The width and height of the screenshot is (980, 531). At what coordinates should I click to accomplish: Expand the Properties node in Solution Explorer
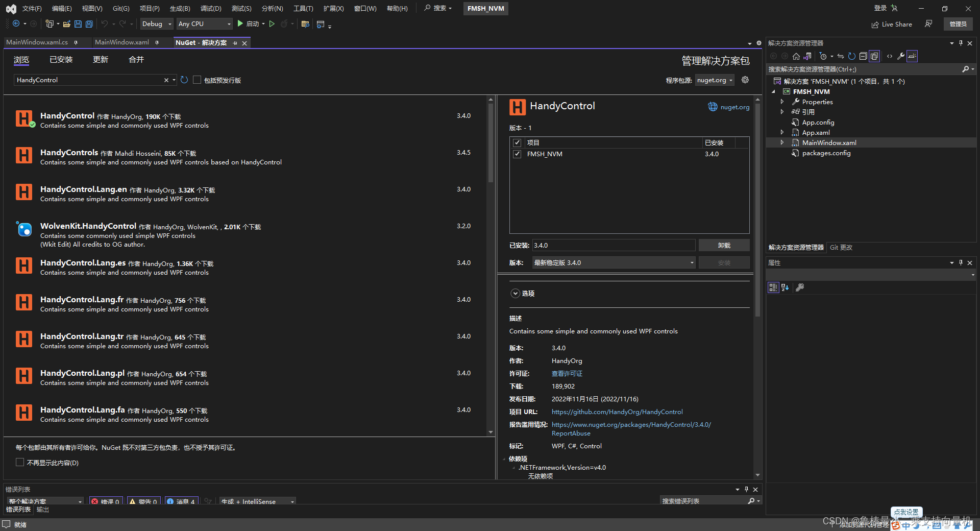pos(782,102)
